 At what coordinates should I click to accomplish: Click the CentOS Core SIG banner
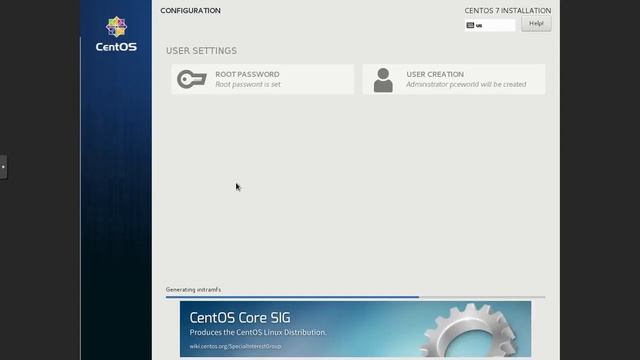(356, 329)
